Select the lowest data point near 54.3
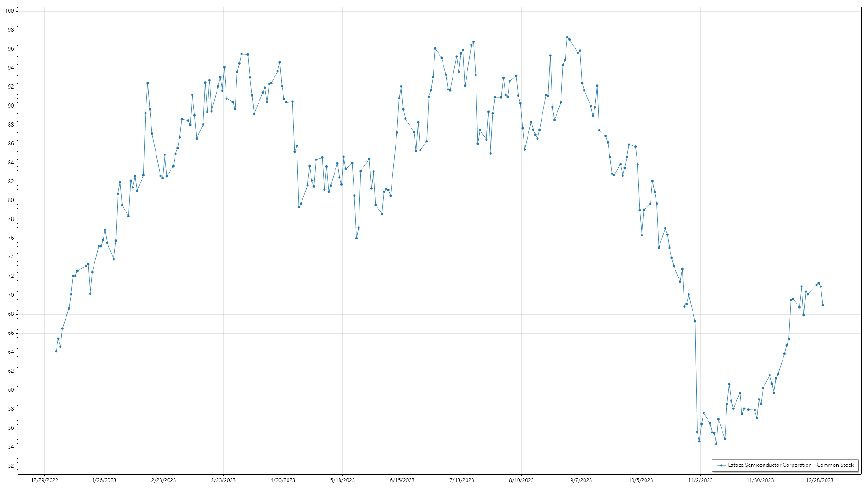The image size is (868, 488). [x=716, y=444]
